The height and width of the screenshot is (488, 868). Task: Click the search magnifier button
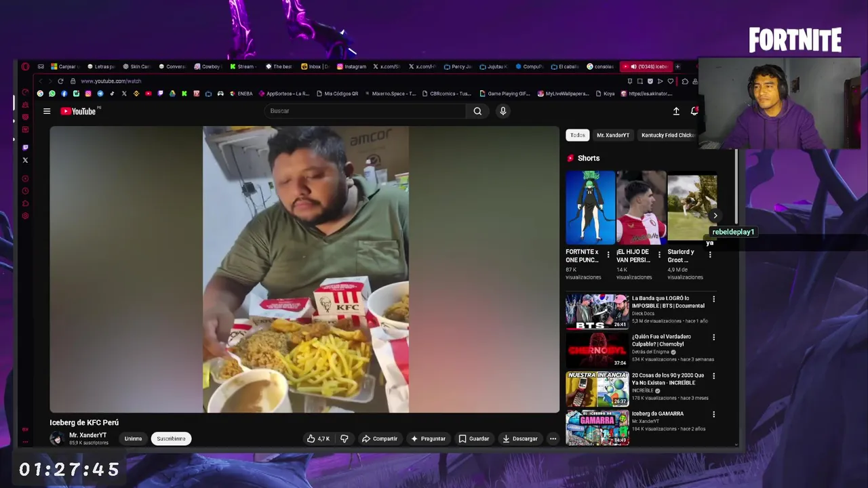pyautogui.click(x=477, y=111)
